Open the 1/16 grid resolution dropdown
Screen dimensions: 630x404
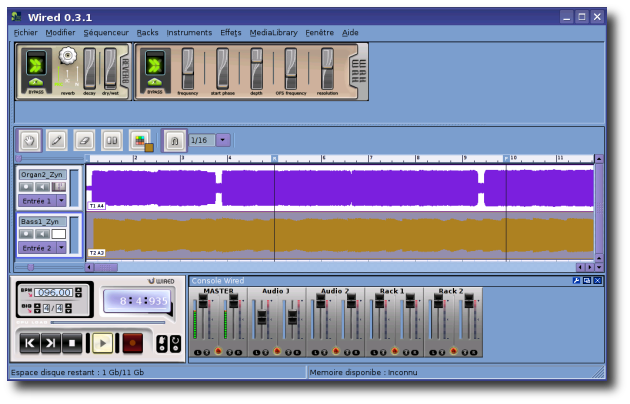(222, 141)
